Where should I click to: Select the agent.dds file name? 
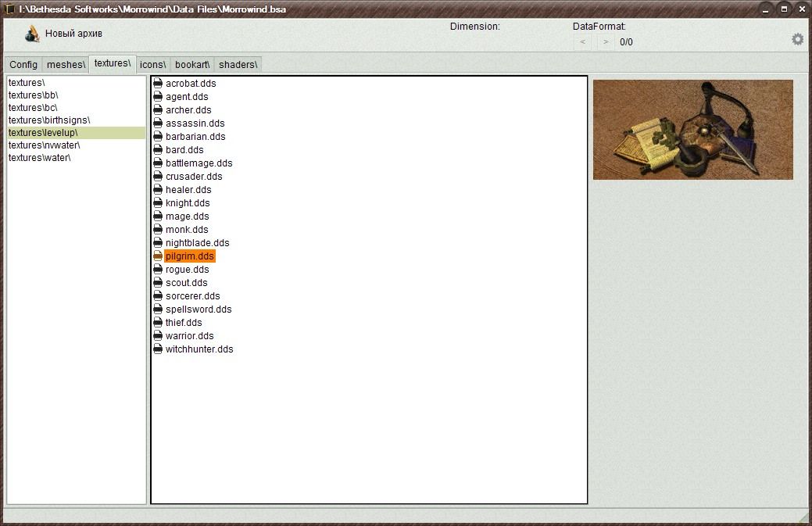(187, 97)
